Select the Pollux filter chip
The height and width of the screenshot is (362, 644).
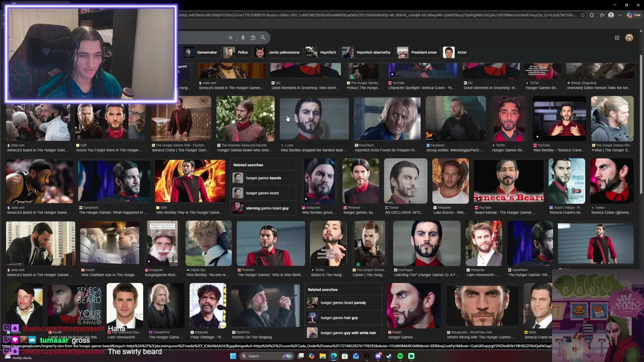click(237, 52)
